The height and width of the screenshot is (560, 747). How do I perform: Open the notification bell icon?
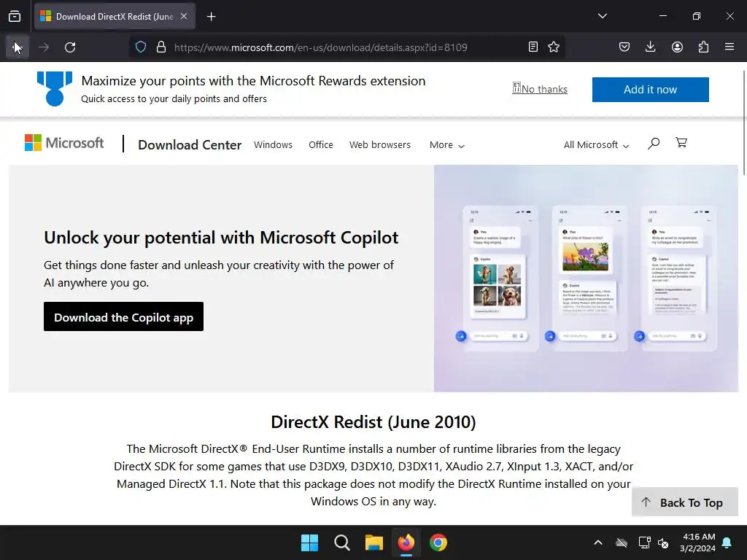727,542
